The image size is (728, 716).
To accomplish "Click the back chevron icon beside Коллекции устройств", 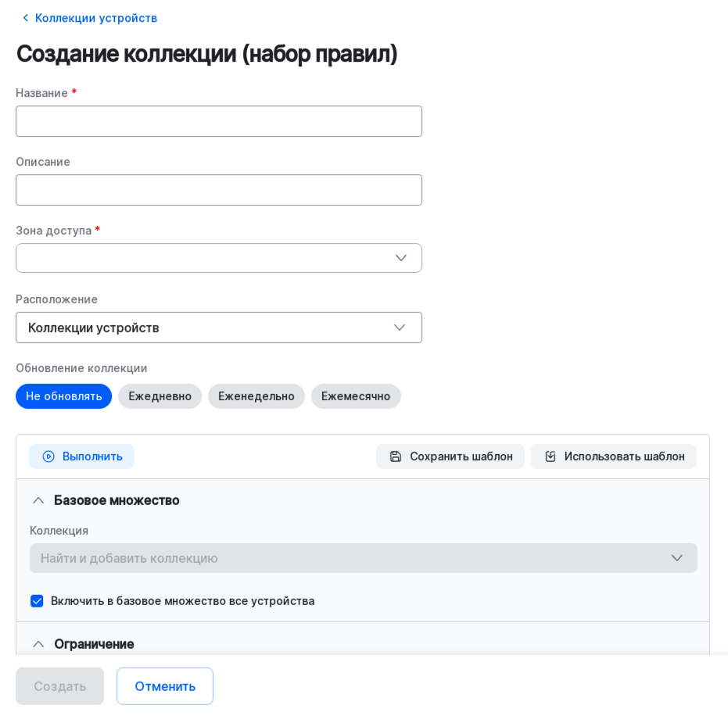I will (25, 18).
